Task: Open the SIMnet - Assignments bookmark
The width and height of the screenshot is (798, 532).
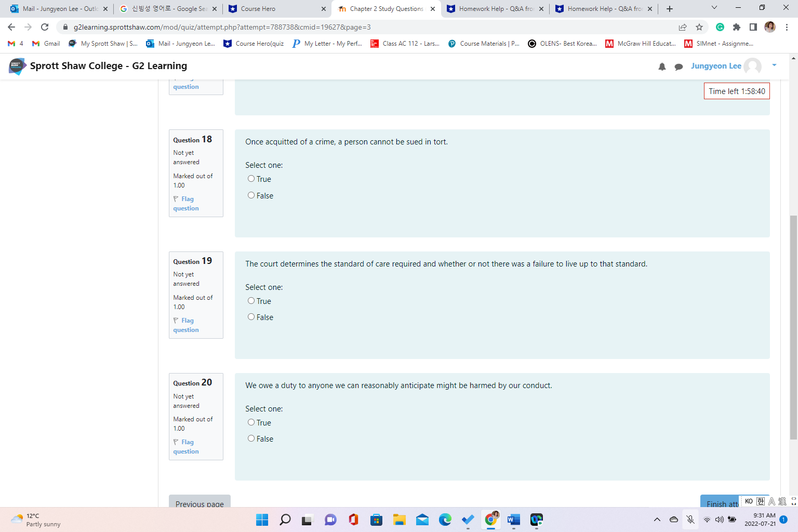Action: (x=719, y=44)
